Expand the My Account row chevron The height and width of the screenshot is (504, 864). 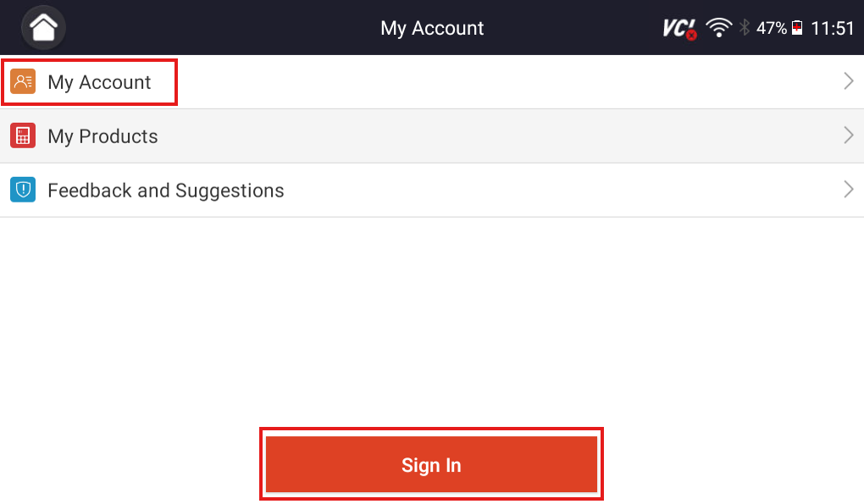pyautogui.click(x=848, y=81)
